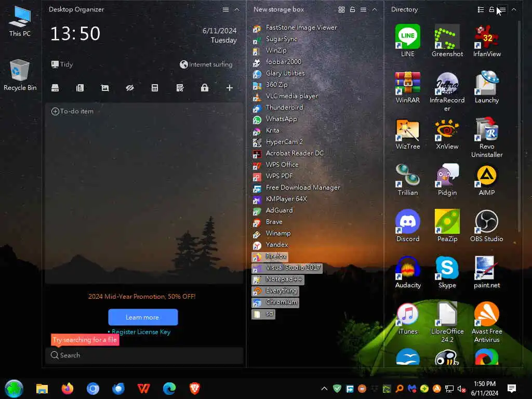Select AdGuard in the list
The height and width of the screenshot is (399, 532).
pos(273,210)
